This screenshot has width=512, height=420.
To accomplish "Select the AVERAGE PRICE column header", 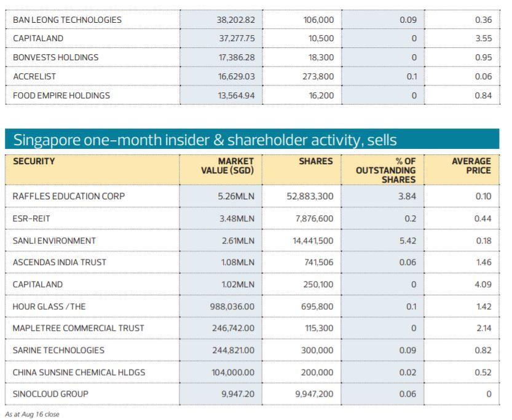I will [471, 165].
